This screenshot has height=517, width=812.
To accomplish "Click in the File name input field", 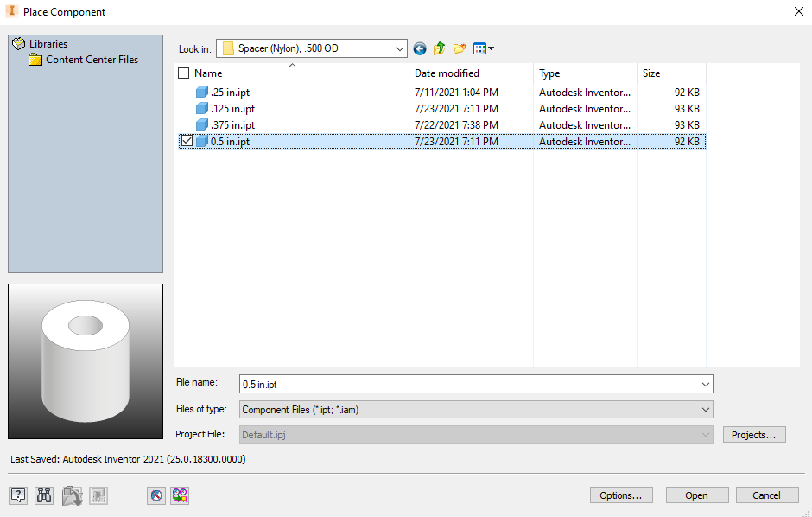I will (469, 385).
